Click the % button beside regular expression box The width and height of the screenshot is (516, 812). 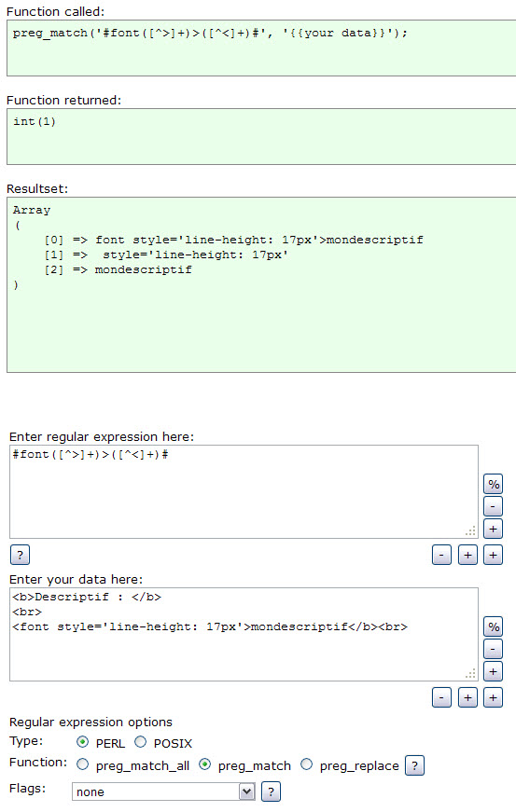pyautogui.click(x=493, y=484)
